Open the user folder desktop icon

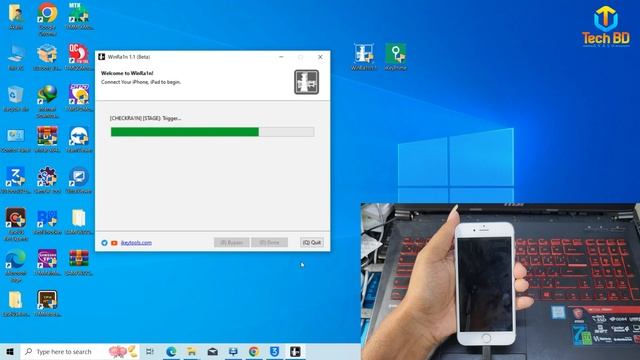[16, 16]
